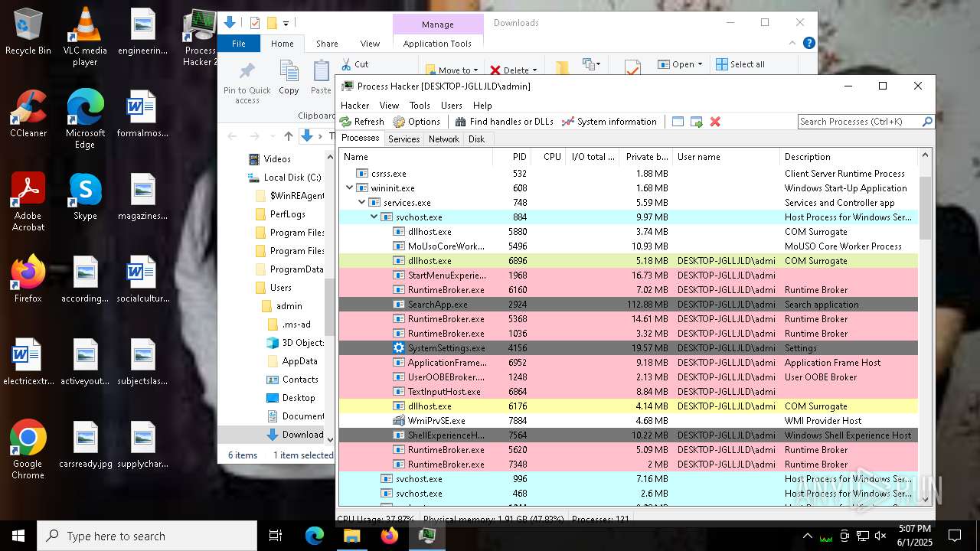Click taskbar search box
The image size is (980, 551).
pyautogui.click(x=147, y=536)
